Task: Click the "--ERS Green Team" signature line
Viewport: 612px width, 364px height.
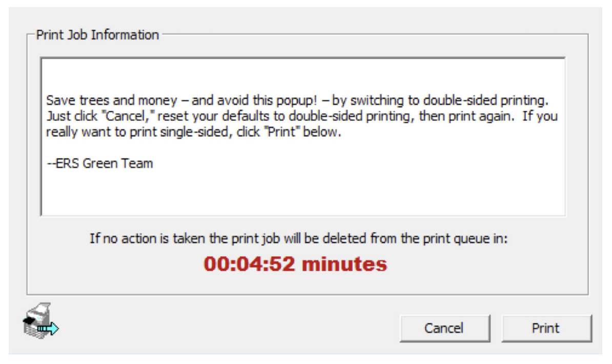Action: [x=99, y=164]
